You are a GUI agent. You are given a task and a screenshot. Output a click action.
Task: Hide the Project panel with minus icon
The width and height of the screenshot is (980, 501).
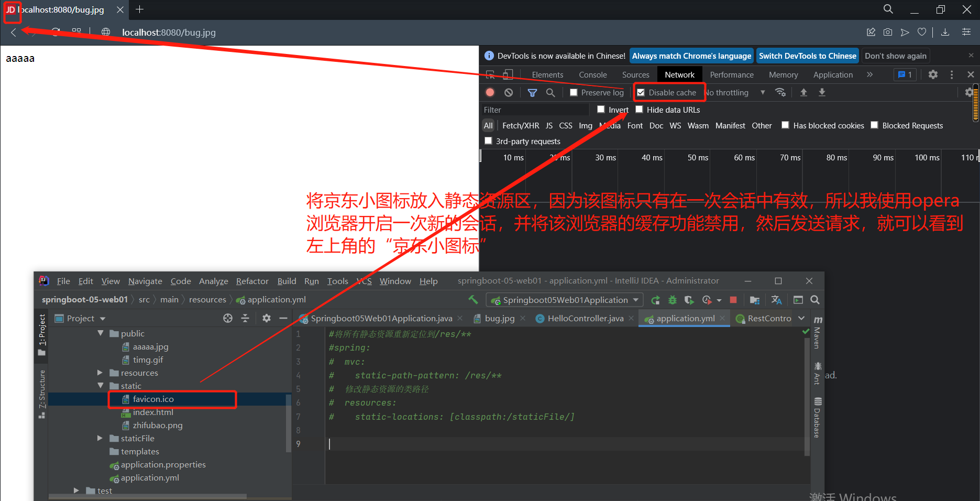283,318
